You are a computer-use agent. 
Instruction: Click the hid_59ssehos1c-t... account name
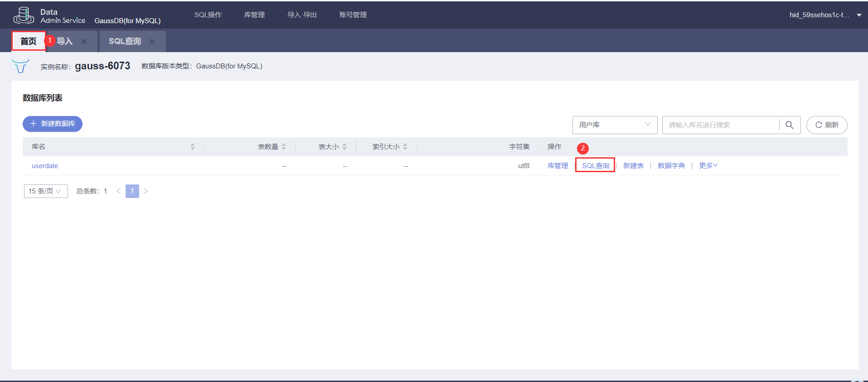pyautogui.click(x=820, y=15)
